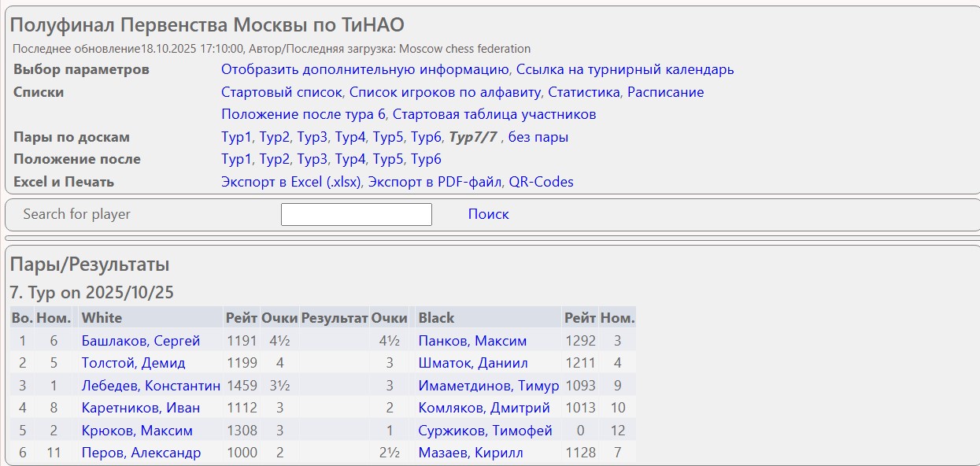
Task: Open Отобразить дополнительную информацию link
Action: tap(366, 69)
